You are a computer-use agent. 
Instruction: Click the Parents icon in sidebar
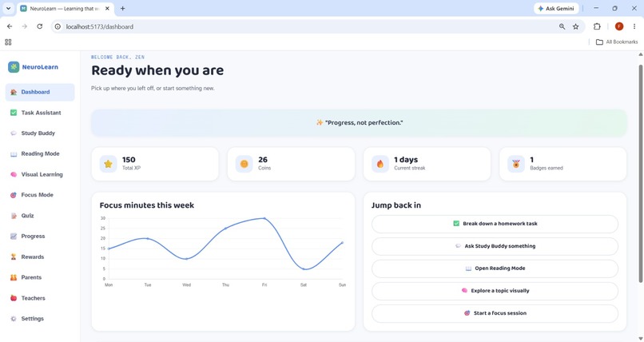click(14, 277)
